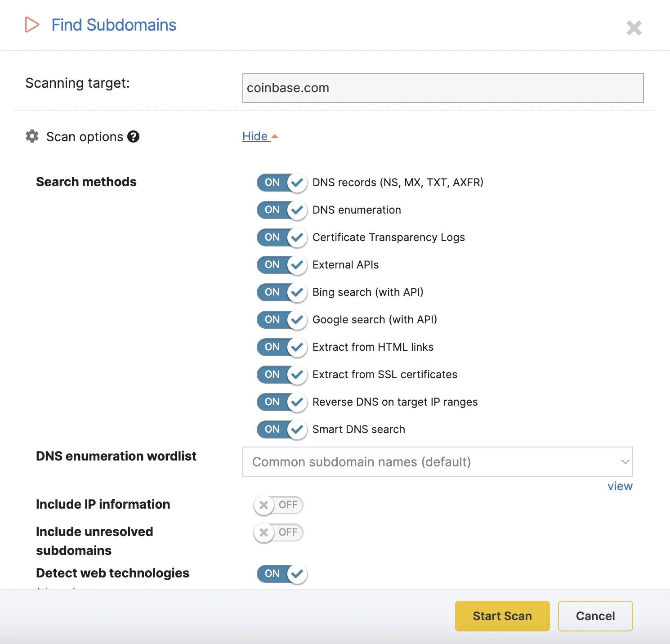This screenshot has width=670, height=644.
Task: Click the Scan options gear icon
Action: click(x=31, y=136)
